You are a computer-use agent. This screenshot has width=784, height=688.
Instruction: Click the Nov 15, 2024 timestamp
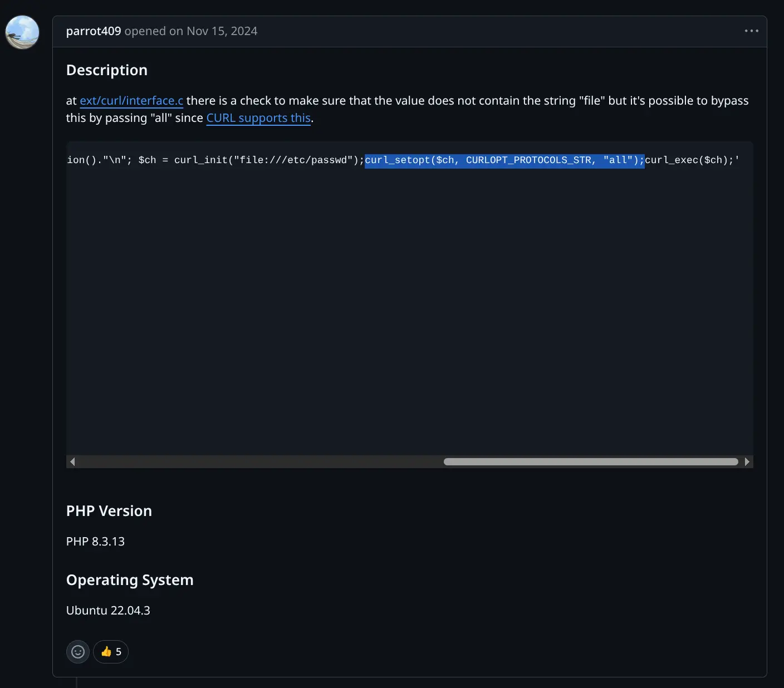[x=222, y=31]
